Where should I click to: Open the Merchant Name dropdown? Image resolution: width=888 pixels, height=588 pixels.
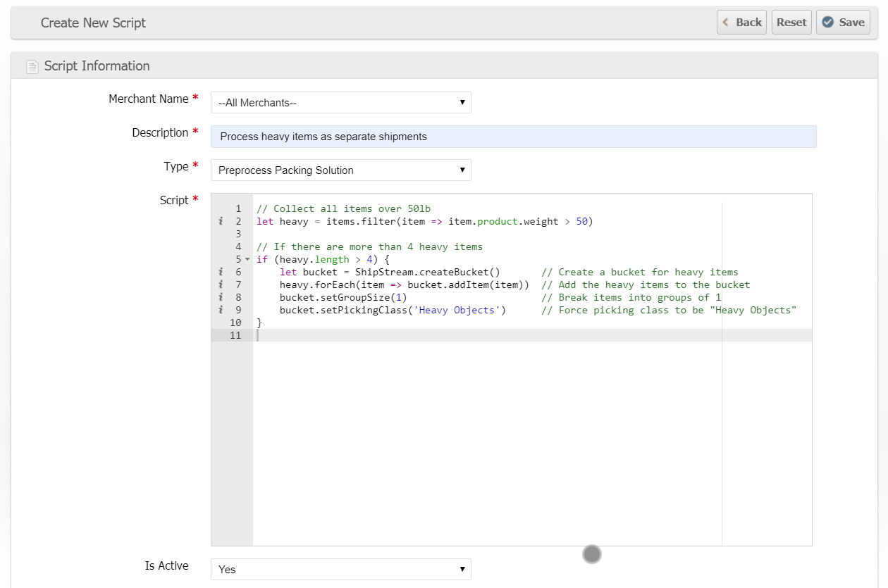pos(340,103)
